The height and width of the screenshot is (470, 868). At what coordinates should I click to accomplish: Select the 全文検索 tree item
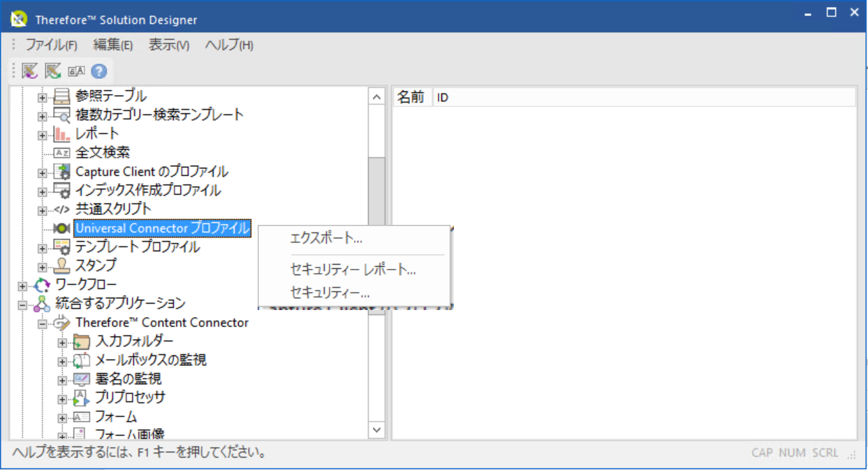pyautogui.click(x=103, y=152)
